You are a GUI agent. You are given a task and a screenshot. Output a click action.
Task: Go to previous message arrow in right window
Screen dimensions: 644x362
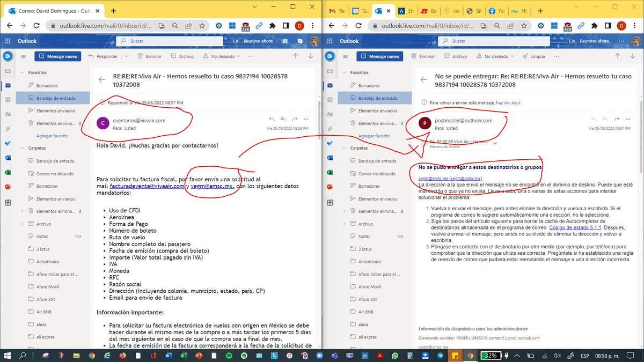[x=618, y=56]
